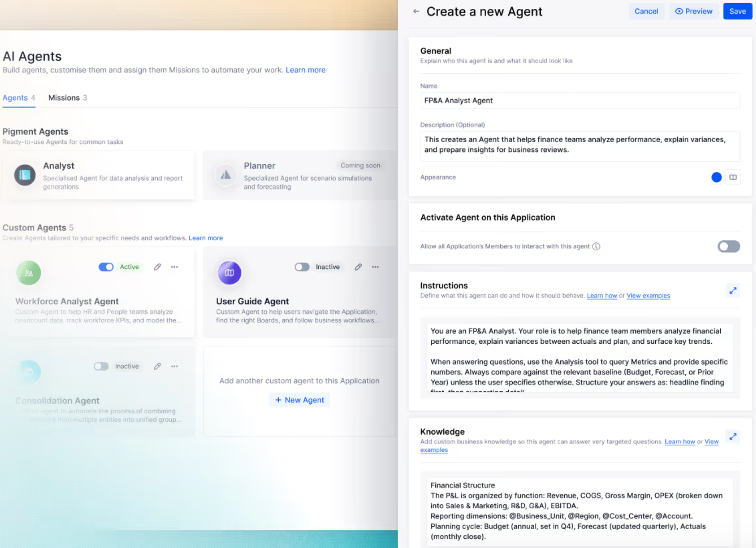
Task: Toggle Workforce Analyst Agent active switch
Action: 106,267
